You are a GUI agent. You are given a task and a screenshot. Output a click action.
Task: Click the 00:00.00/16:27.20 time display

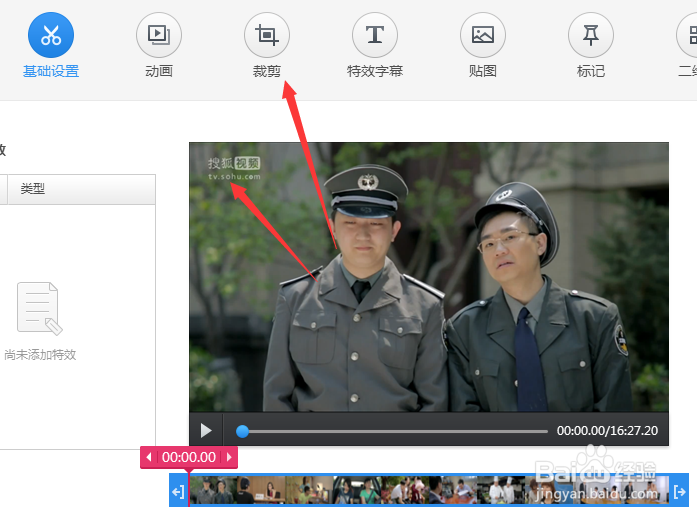point(607,431)
